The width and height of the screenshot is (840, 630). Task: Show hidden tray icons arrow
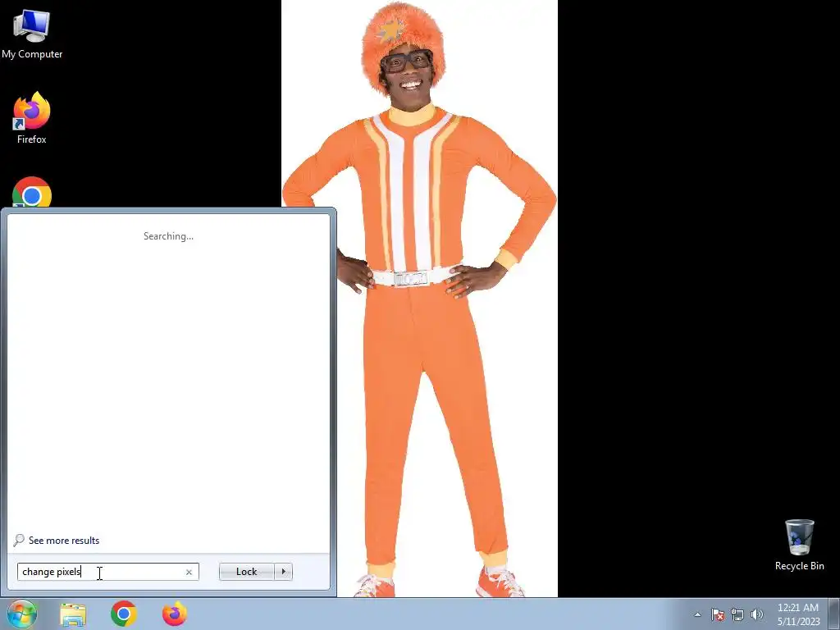point(697,614)
